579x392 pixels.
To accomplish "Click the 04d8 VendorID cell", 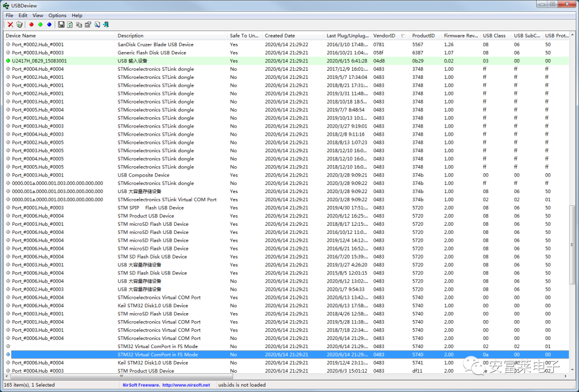I will tap(378, 61).
